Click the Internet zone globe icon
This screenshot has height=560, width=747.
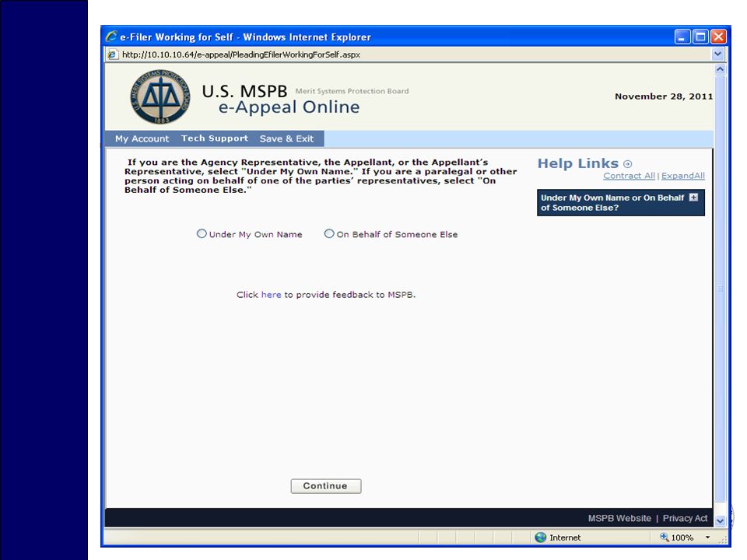click(x=541, y=537)
